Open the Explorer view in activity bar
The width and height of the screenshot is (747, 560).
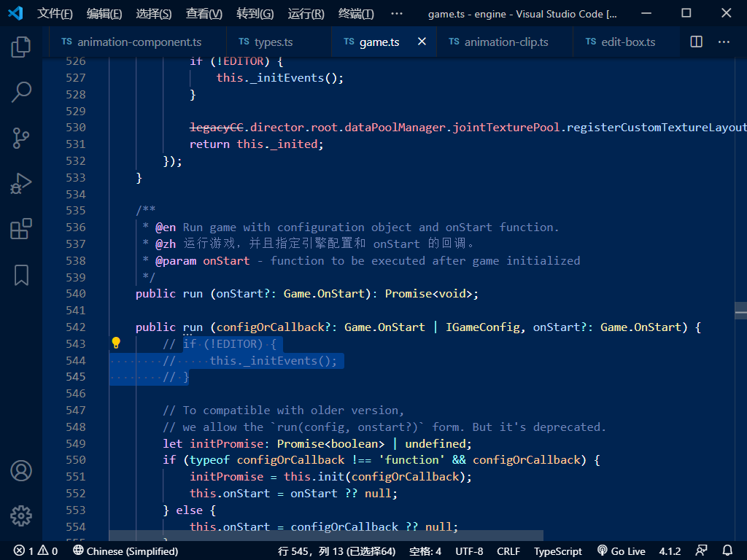click(21, 47)
